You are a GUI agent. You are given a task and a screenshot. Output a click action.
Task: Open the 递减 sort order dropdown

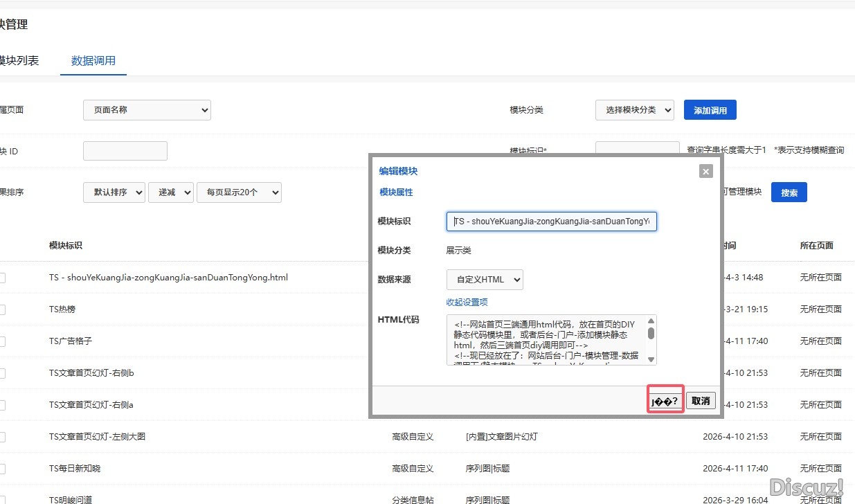(170, 192)
